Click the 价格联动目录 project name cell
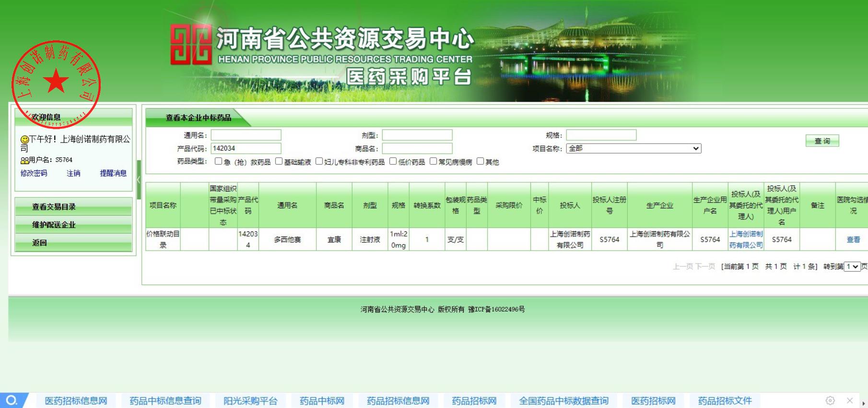The height and width of the screenshot is (408, 868). 163,240
